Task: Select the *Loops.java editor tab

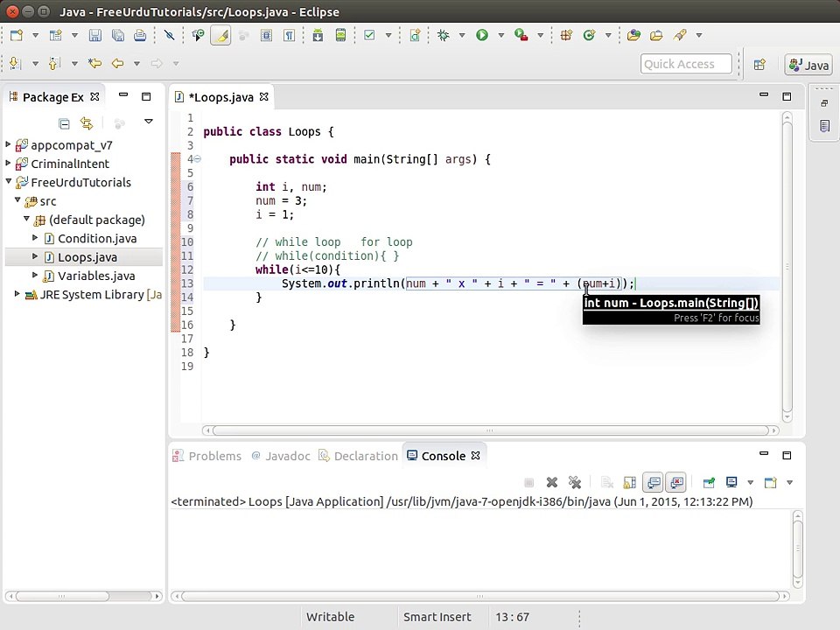Action: click(220, 97)
